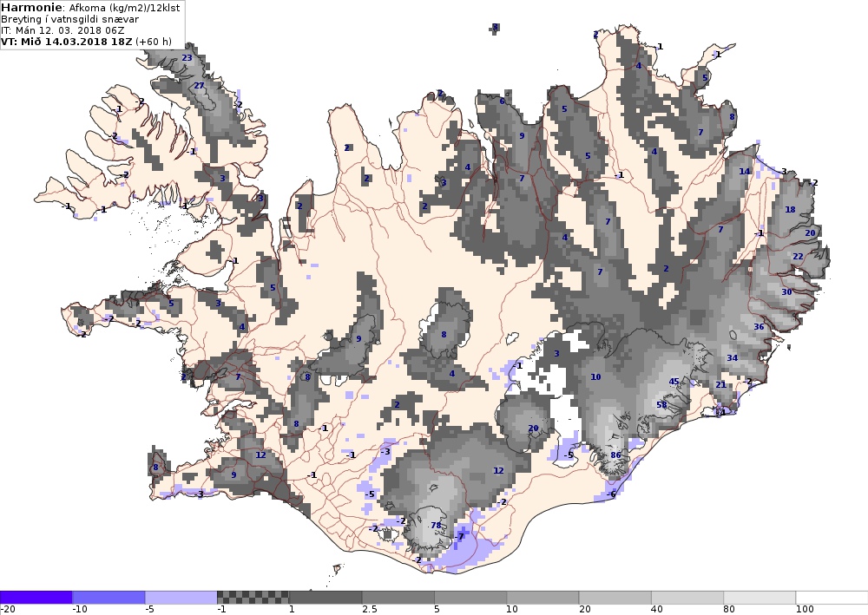Click the map value 86 on the southeast glacier
This screenshot has width=868, height=615.
(615, 455)
